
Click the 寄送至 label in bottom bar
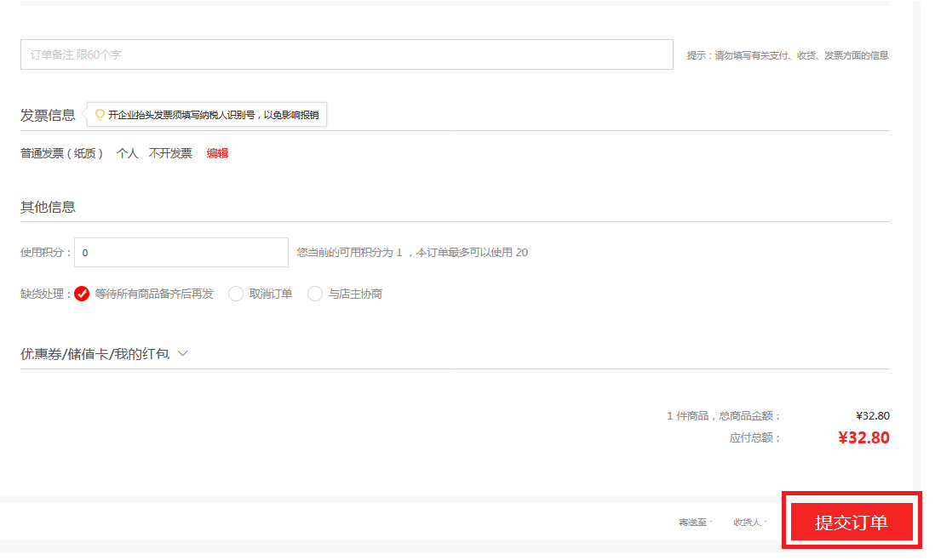[695, 523]
